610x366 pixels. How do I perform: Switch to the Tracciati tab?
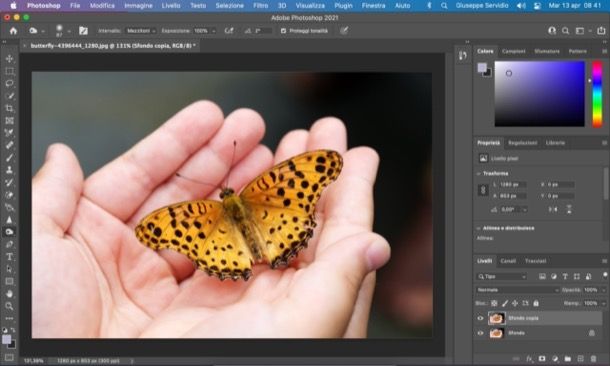coord(535,261)
